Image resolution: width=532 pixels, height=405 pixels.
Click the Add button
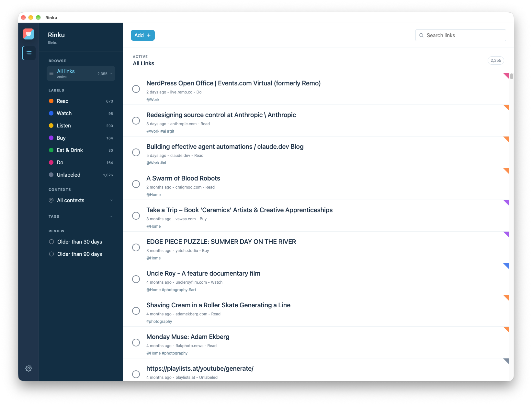(143, 35)
